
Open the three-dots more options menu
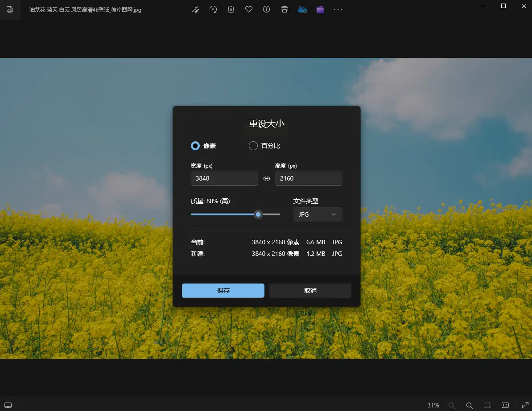pos(338,9)
